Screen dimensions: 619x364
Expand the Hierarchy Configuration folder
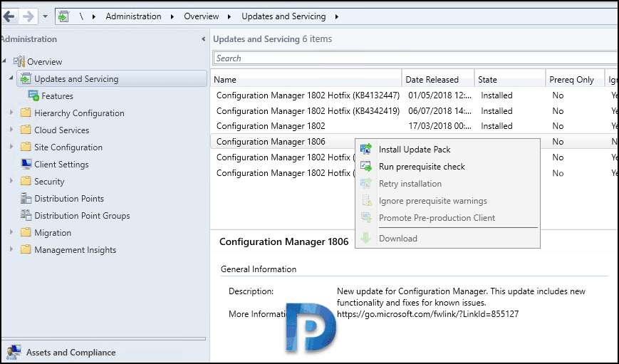[x=11, y=113]
